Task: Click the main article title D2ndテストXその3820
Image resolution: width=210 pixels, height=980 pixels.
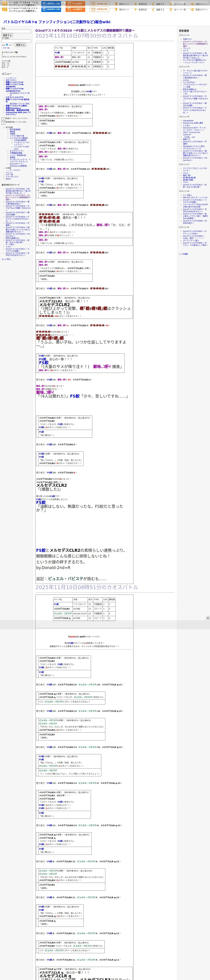Action: 85,30
